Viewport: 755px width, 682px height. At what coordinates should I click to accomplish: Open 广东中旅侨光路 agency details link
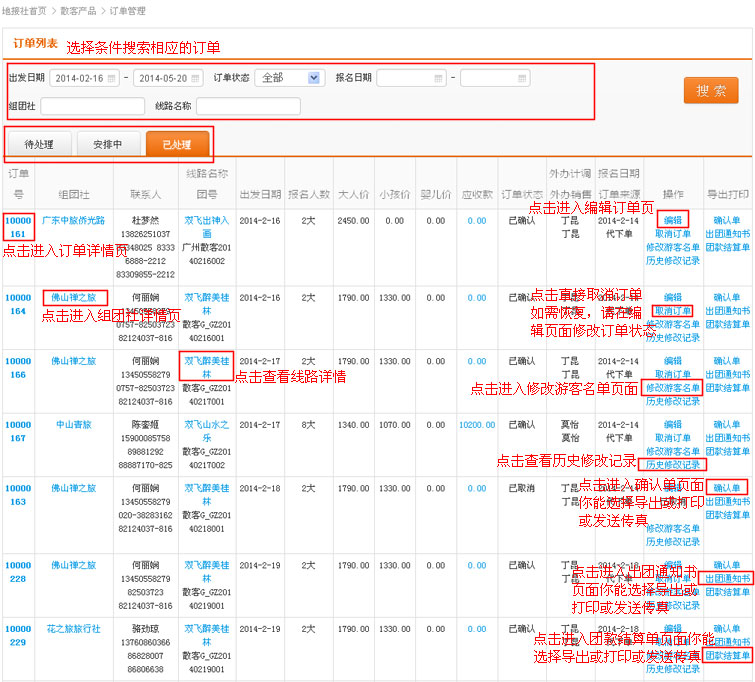tap(74, 219)
